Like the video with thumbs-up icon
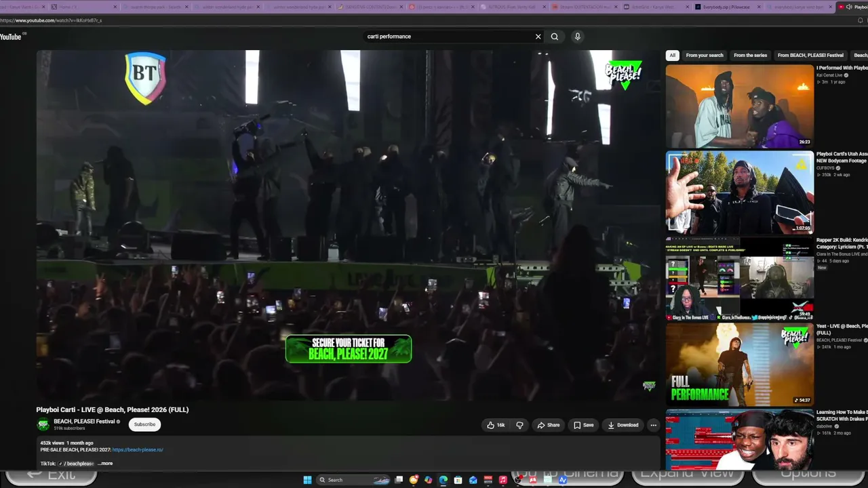The image size is (868, 488). pyautogui.click(x=496, y=425)
